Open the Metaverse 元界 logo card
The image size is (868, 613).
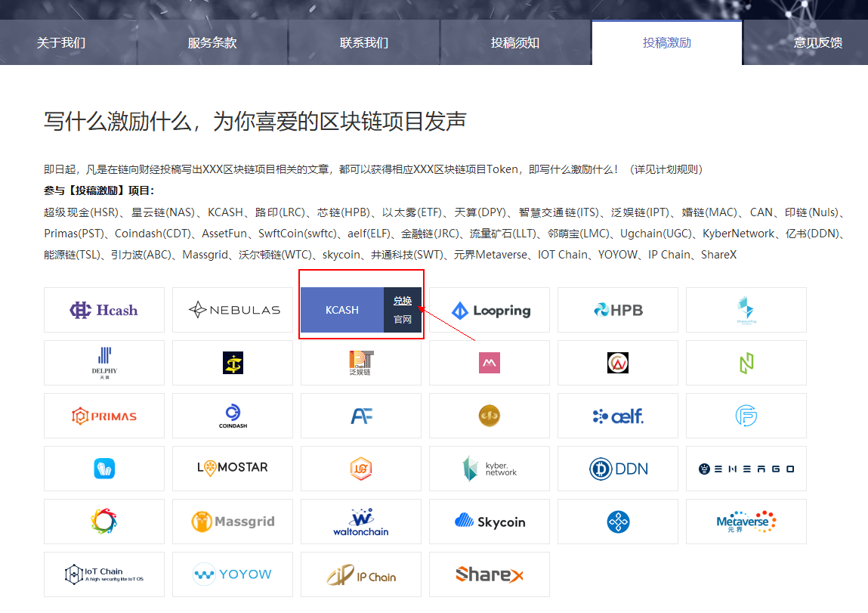tap(746, 522)
